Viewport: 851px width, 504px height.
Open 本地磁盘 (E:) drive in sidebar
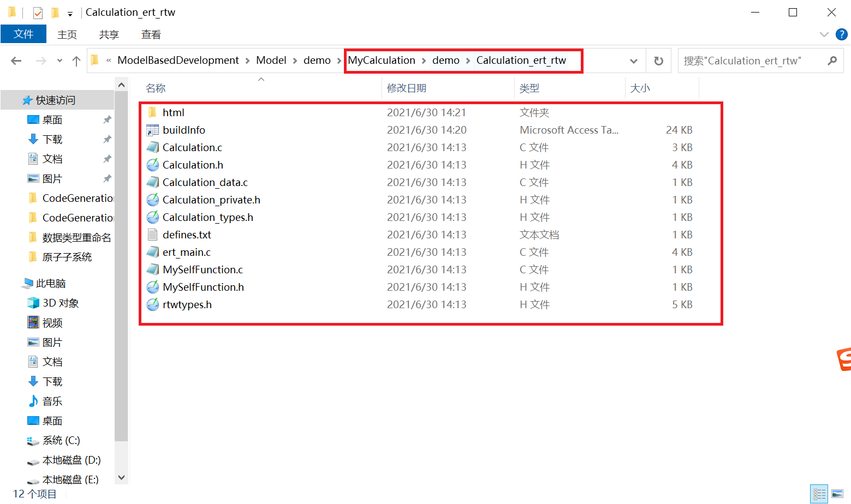pyautogui.click(x=63, y=479)
